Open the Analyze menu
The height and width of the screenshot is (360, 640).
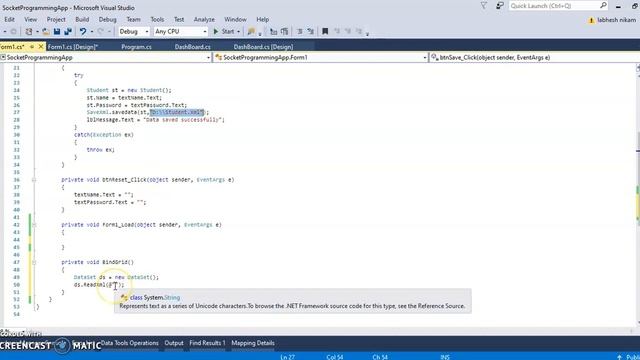pos(204,19)
